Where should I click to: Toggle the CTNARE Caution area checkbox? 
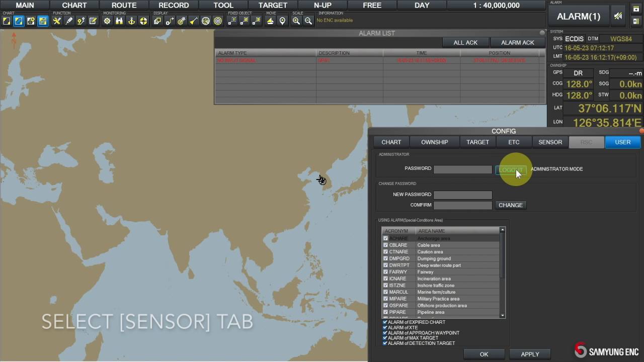tap(385, 252)
